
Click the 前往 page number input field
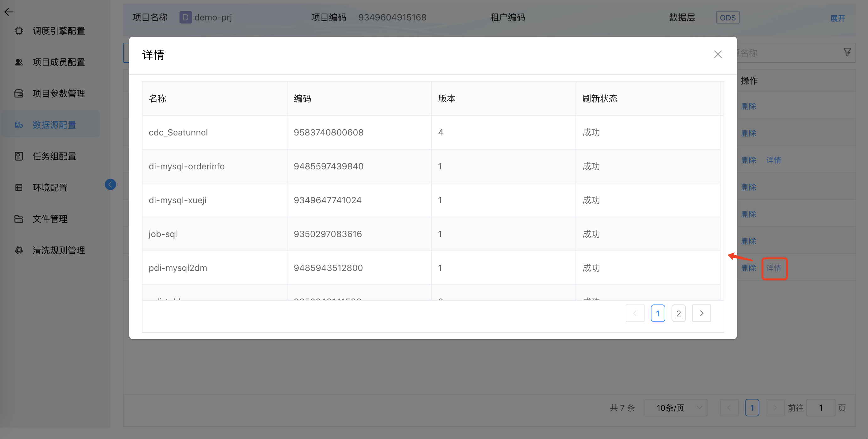point(821,408)
